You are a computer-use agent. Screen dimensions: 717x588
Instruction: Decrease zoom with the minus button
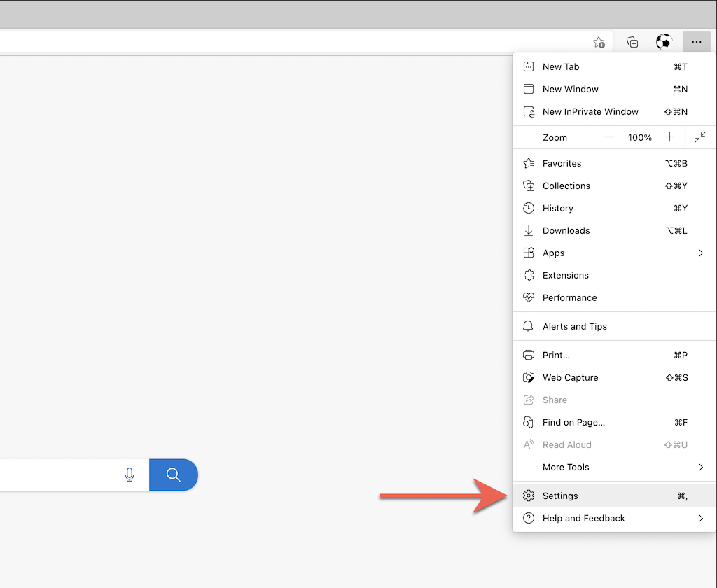coord(609,137)
